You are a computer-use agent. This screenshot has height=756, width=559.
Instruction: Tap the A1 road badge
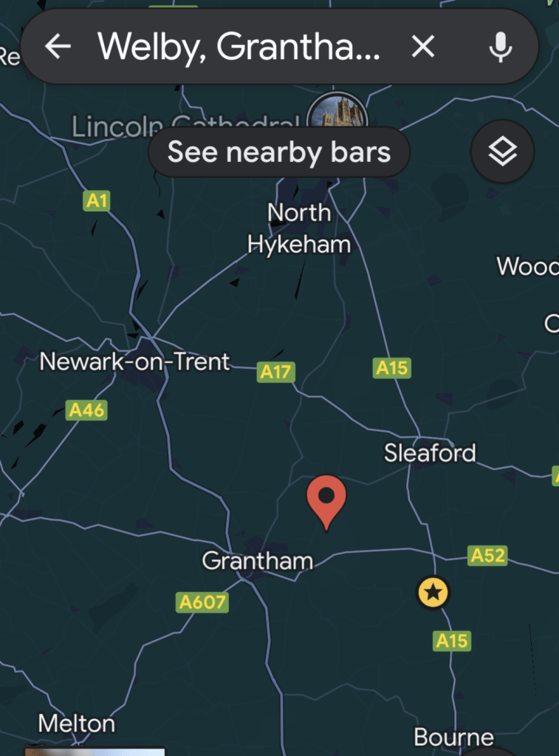point(97,200)
